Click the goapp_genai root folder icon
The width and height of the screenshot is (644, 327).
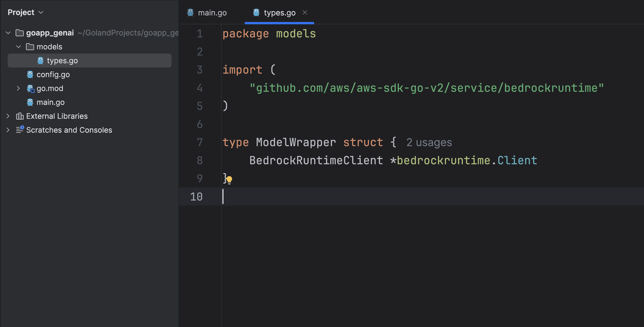click(19, 33)
